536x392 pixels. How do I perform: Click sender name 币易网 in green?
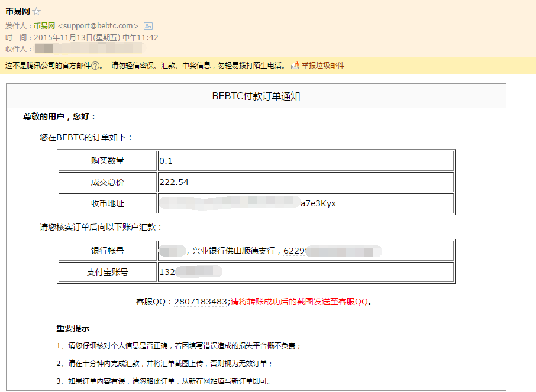tap(44, 26)
